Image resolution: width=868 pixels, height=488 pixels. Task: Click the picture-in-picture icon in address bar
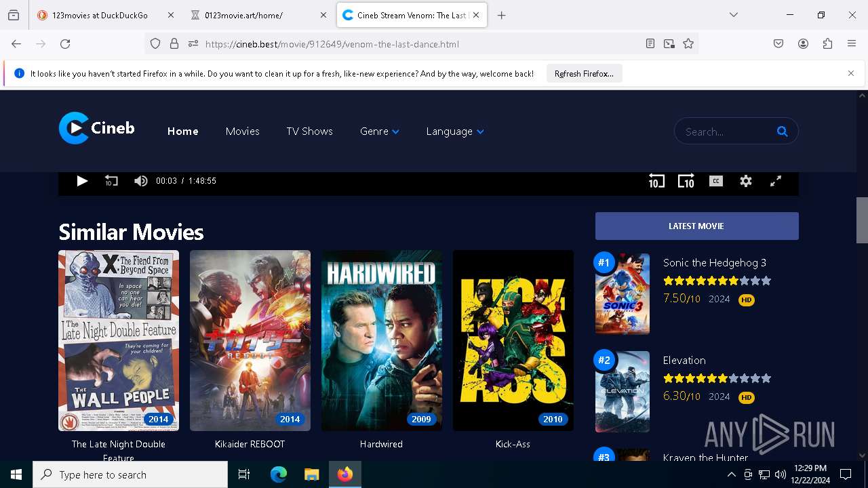[x=669, y=44]
